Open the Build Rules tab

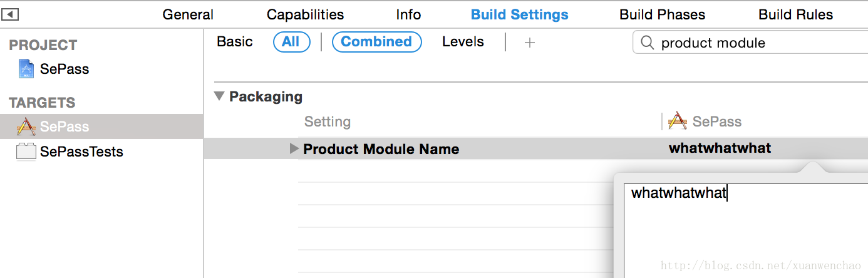(x=795, y=14)
